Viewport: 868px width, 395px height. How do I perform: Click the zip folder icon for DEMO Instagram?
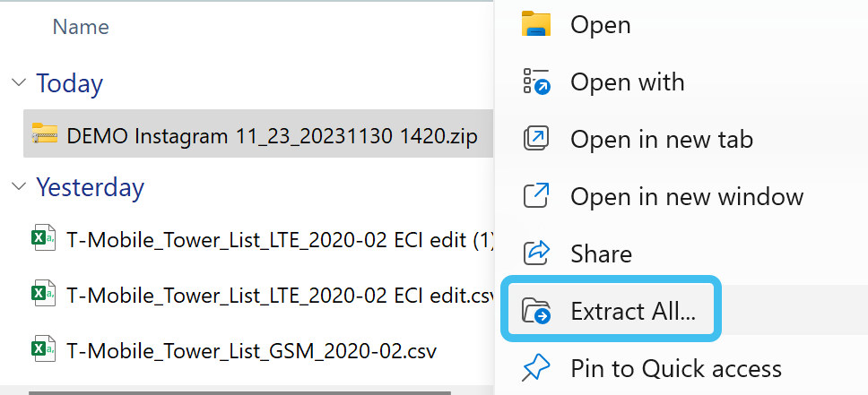[x=44, y=135]
